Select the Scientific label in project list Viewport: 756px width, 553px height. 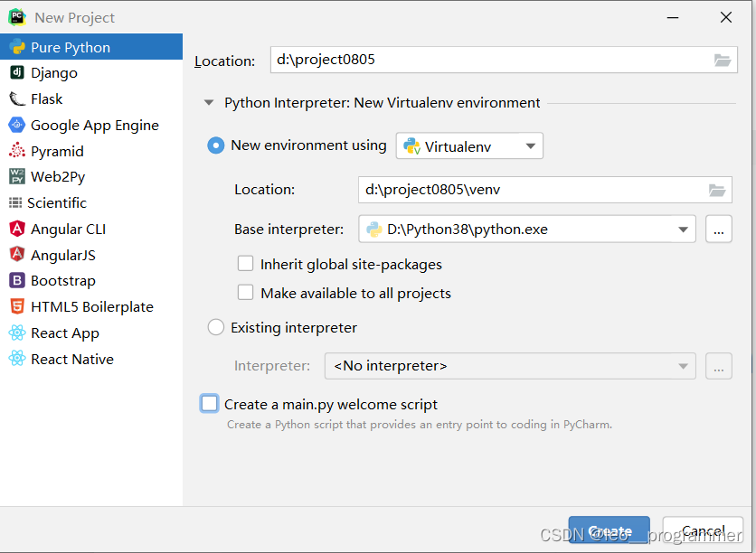pyautogui.click(x=57, y=202)
